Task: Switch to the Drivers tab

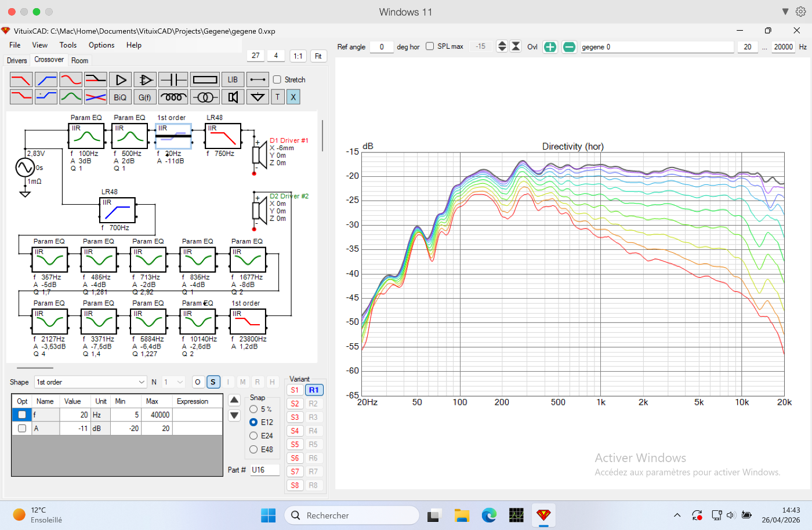Action: tap(17, 60)
